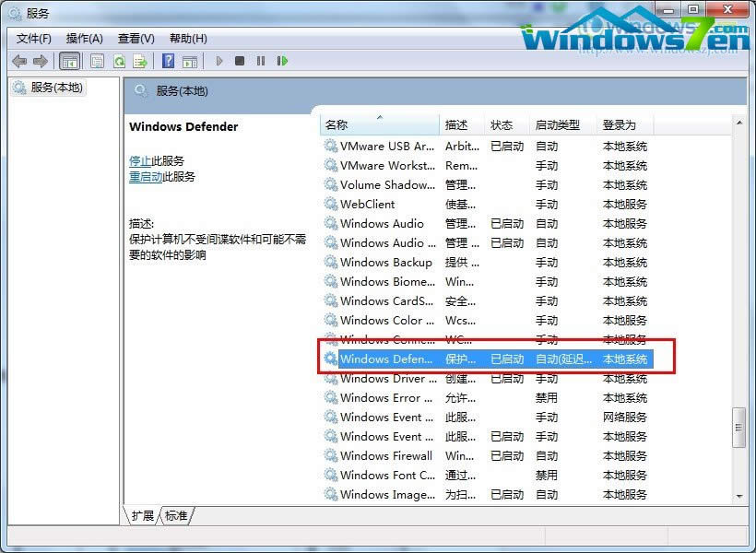Open properties with the properties toolbar icon

click(97, 61)
